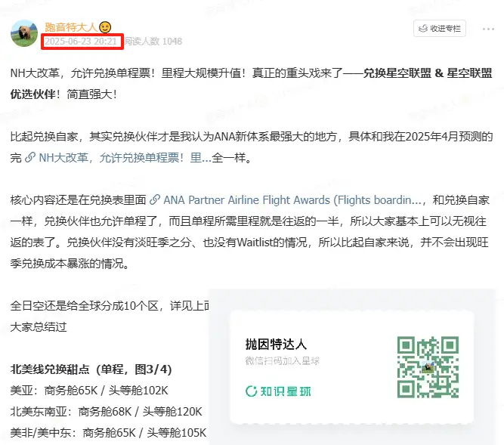This screenshot has width=504, height=445.
Task: Select the heading 北美线兑换甜点 (单程，图3/4)
Action: click(x=91, y=369)
